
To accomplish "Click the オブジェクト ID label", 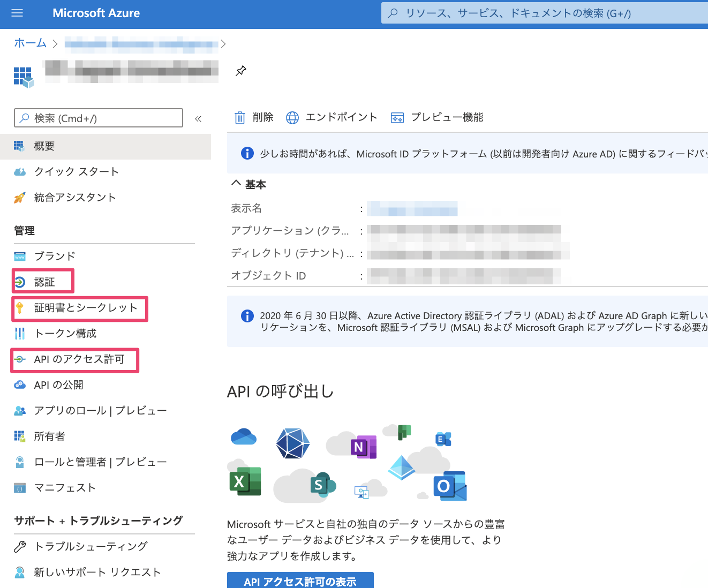I will [268, 276].
